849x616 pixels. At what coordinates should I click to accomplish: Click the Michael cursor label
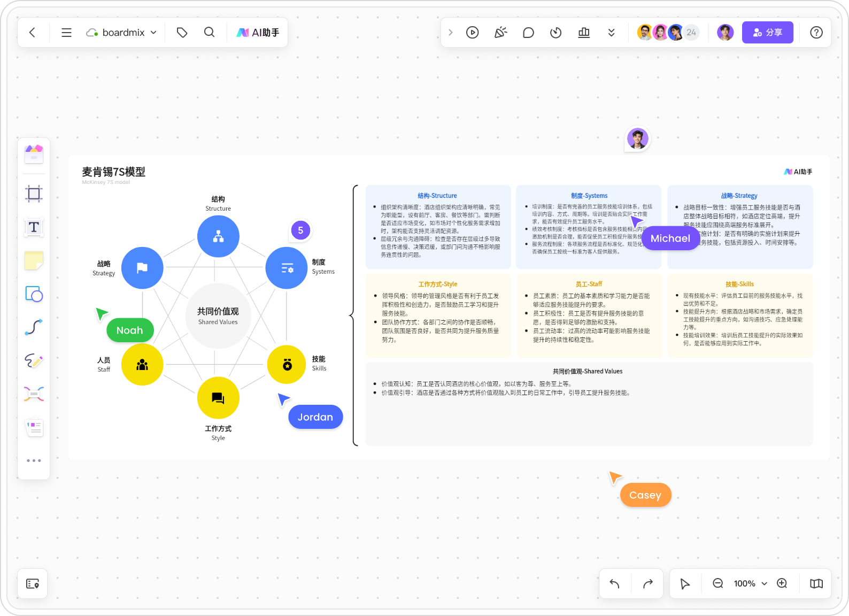click(670, 238)
